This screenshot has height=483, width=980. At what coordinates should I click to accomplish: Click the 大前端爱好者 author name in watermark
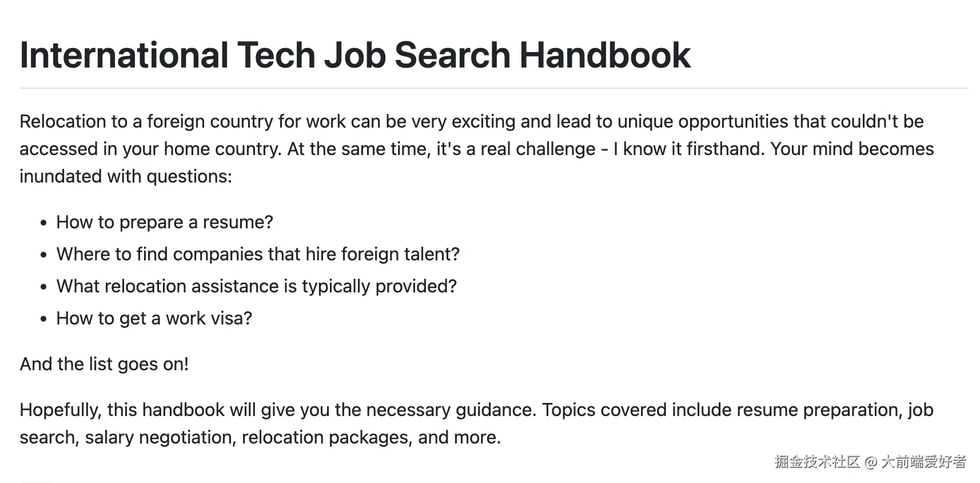click(x=923, y=462)
